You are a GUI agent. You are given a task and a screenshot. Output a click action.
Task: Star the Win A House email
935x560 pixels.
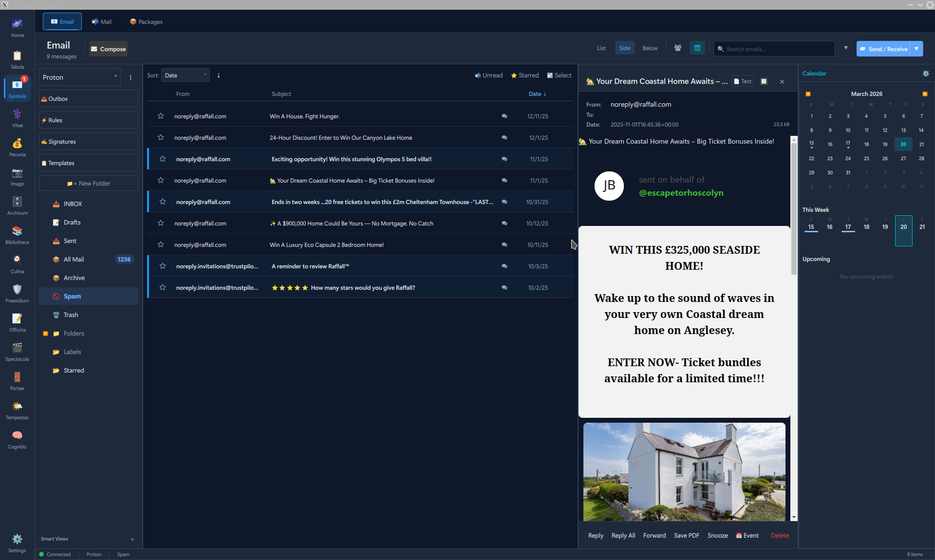point(161,116)
